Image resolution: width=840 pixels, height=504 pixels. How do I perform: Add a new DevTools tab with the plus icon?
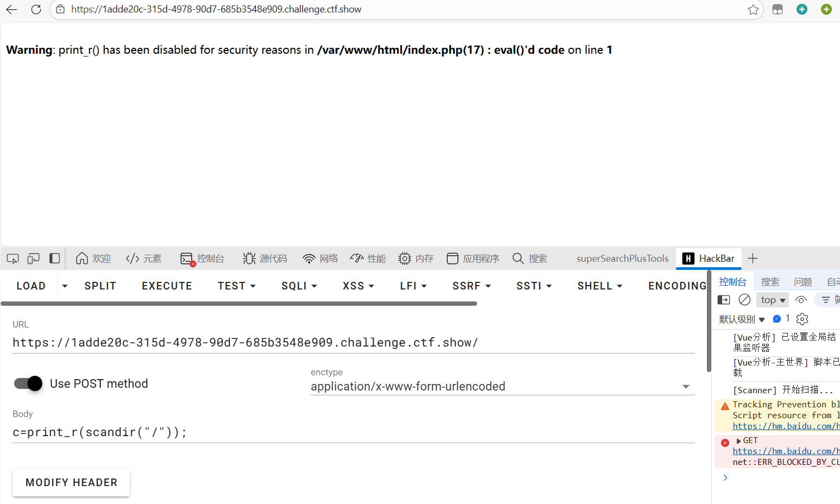pyautogui.click(x=753, y=259)
